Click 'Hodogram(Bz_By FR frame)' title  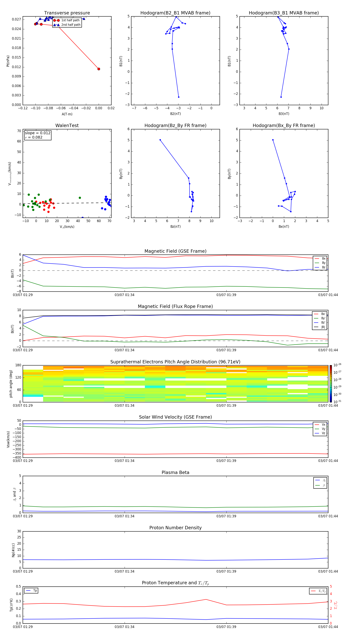175,125
